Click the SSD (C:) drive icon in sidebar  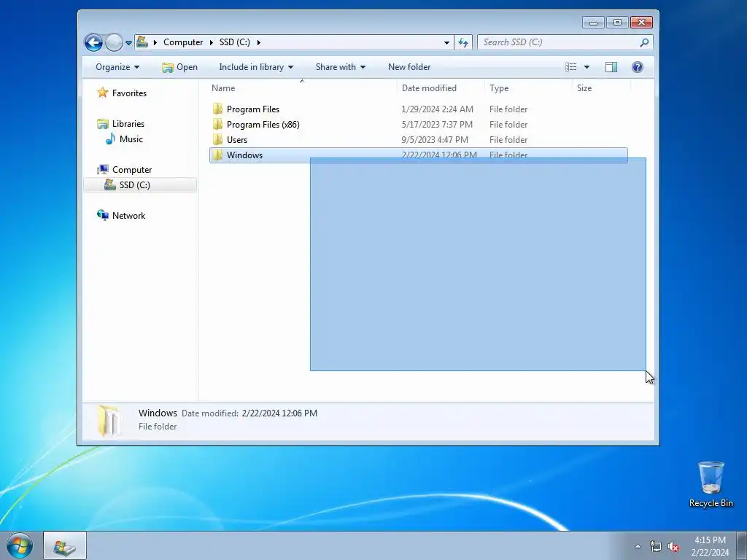110,184
